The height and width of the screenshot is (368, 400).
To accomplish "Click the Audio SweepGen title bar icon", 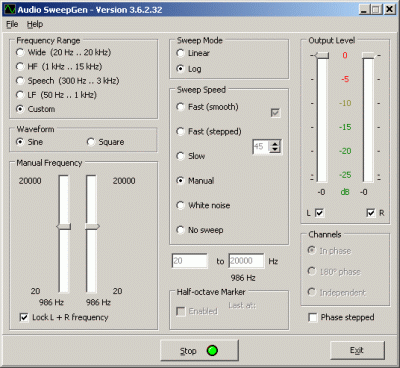I will point(10,9).
